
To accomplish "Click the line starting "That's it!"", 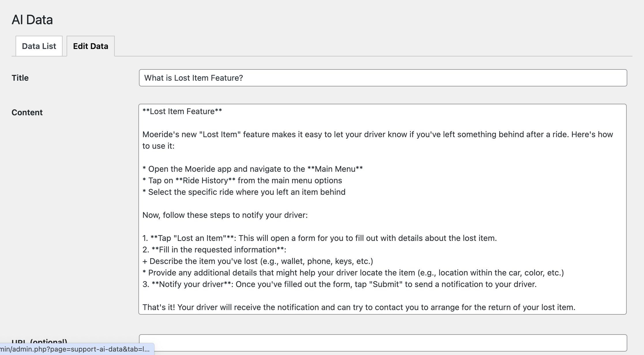I will [359, 307].
